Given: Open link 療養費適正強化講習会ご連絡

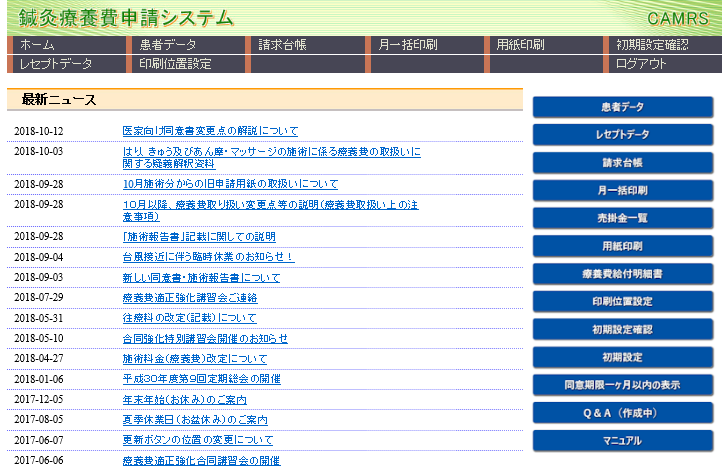Looking at the screenshot, I should click(190, 298).
